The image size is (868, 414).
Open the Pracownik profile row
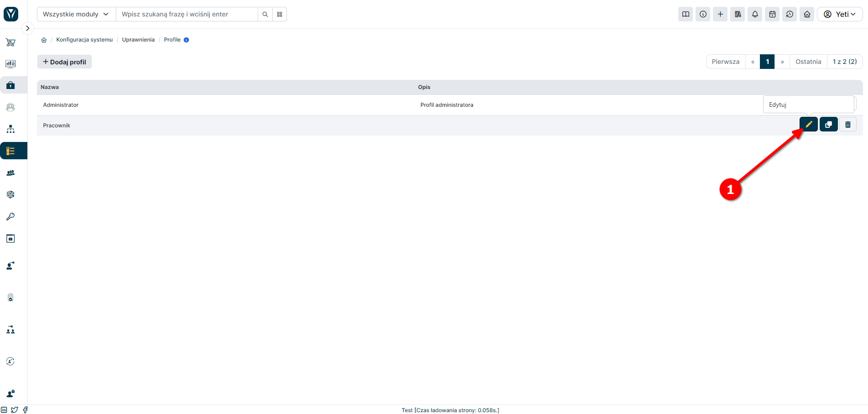[x=450, y=125]
